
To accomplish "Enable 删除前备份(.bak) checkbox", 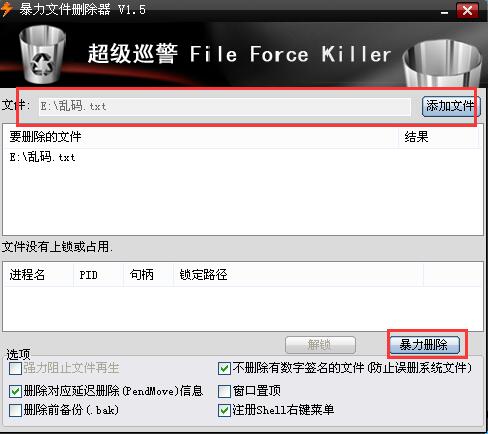I will click(15, 410).
